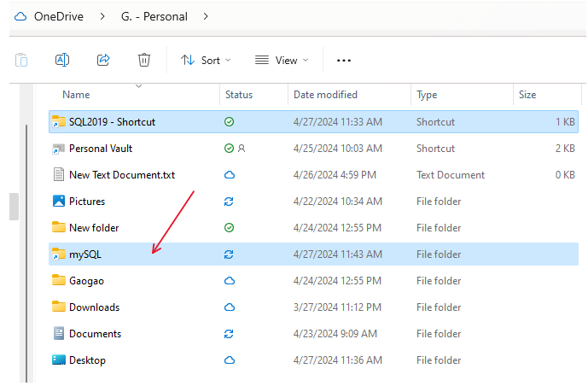Expand chevron after OneDrive breadcrumb
The image size is (588, 386).
[102, 16]
